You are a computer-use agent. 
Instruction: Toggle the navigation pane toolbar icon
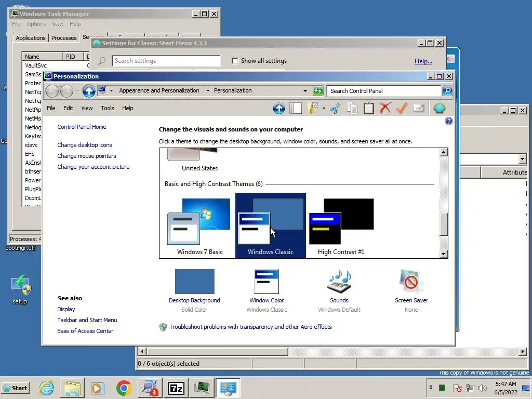[296, 109]
